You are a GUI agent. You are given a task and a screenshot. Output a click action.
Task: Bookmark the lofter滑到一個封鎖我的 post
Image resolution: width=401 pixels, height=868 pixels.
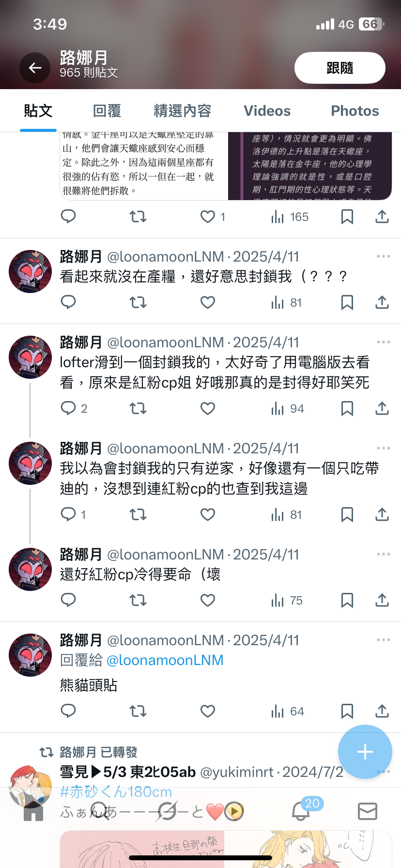tap(347, 409)
